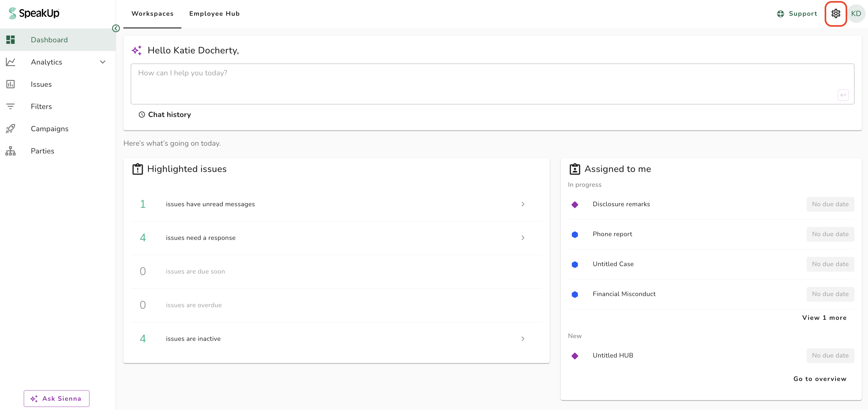Click the Highlighted issues clipboard icon
Viewport: 868px width, 410px height.
click(x=138, y=169)
